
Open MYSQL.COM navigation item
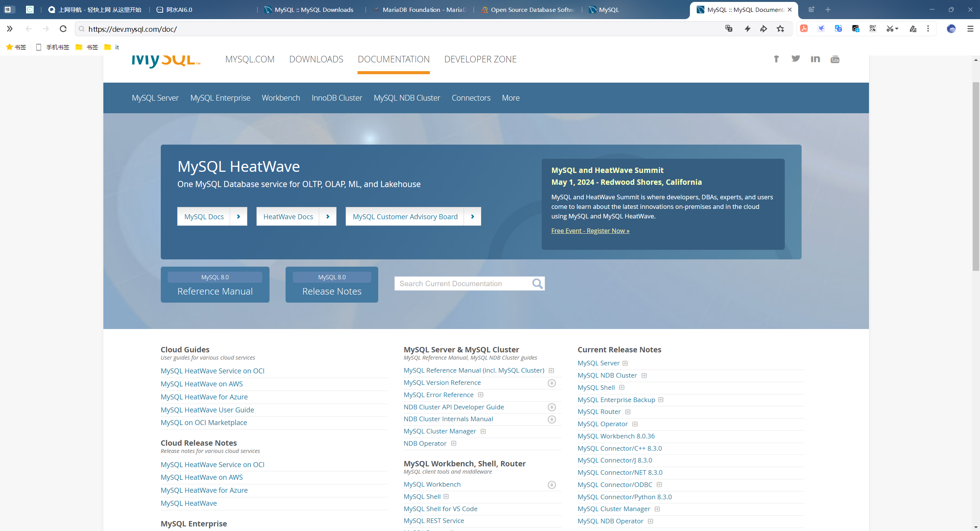(250, 59)
